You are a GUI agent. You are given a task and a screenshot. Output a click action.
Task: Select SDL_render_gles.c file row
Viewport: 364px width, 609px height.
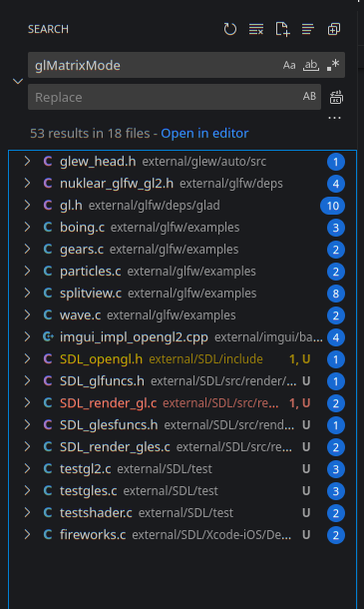(x=182, y=446)
